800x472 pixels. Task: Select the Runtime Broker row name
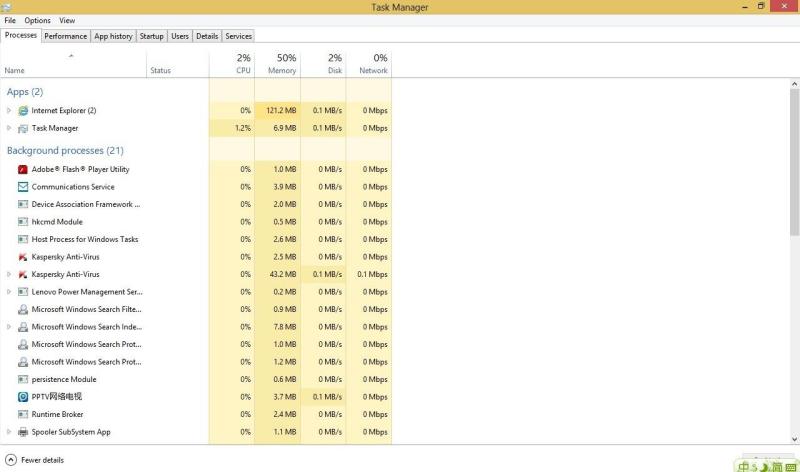[x=57, y=414]
